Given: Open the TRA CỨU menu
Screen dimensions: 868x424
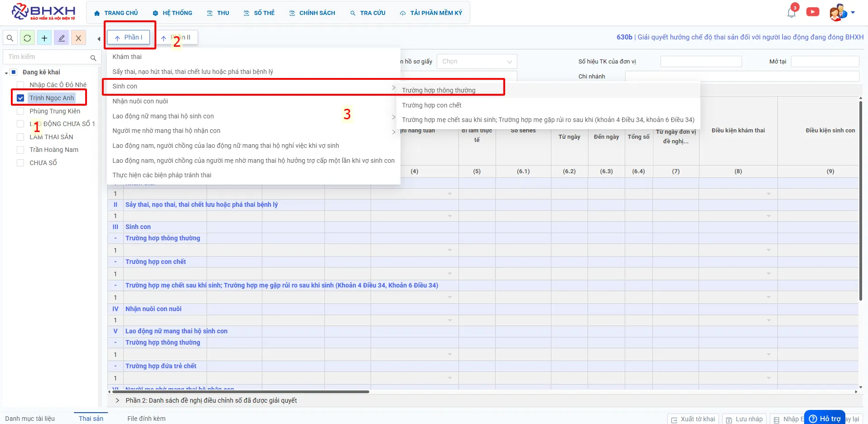Looking at the screenshot, I should [x=368, y=13].
